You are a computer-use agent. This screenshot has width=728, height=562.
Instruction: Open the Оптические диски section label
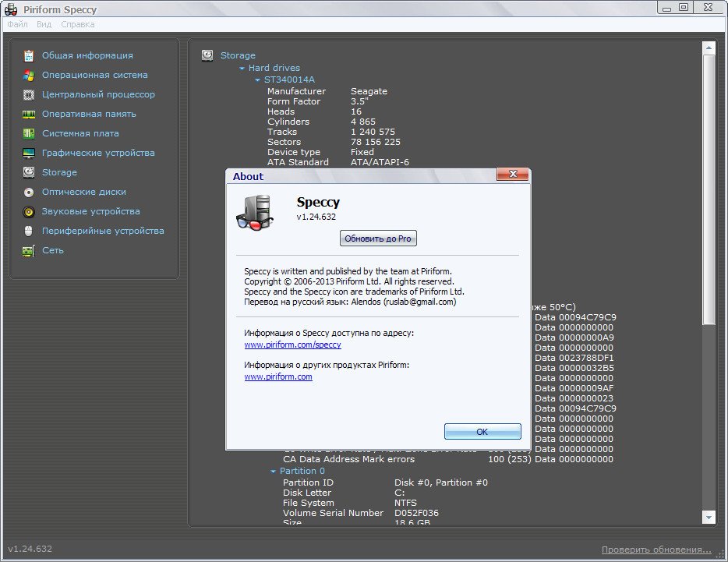[x=84, y=192]
